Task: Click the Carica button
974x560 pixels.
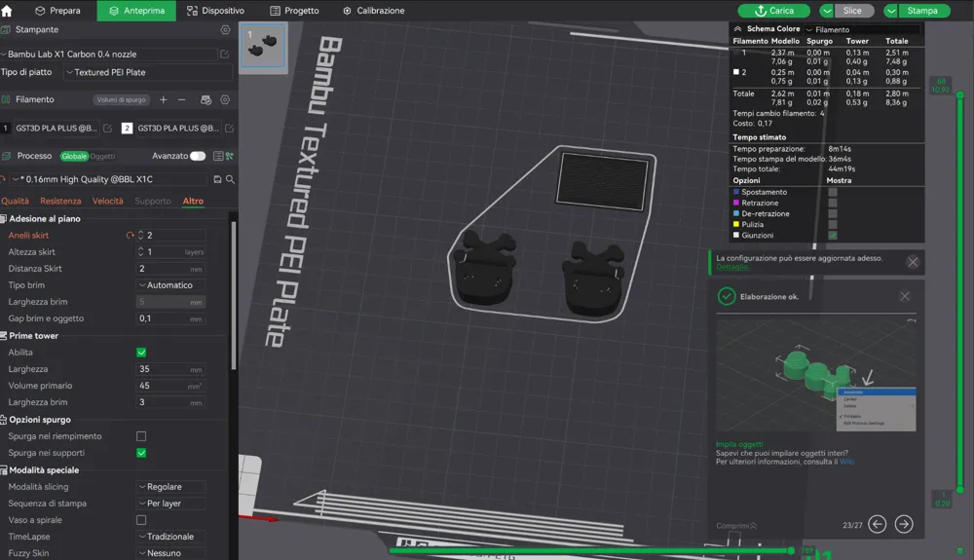Action: 773,11
